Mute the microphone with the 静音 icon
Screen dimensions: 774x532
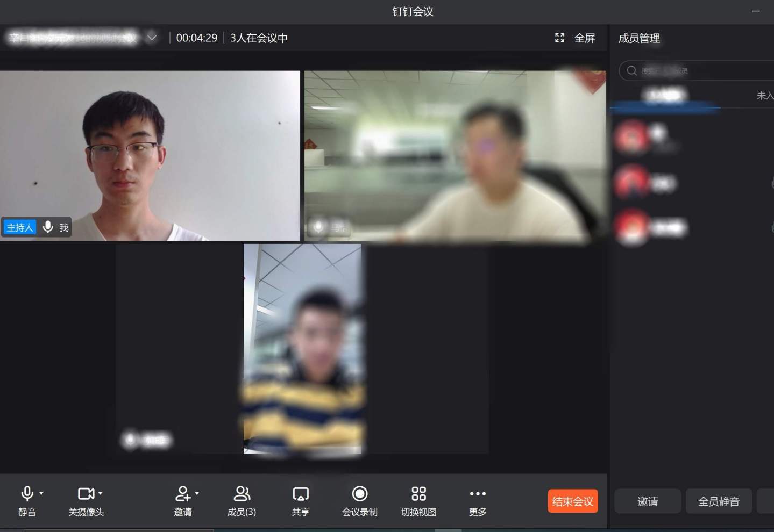pos(27,494)
